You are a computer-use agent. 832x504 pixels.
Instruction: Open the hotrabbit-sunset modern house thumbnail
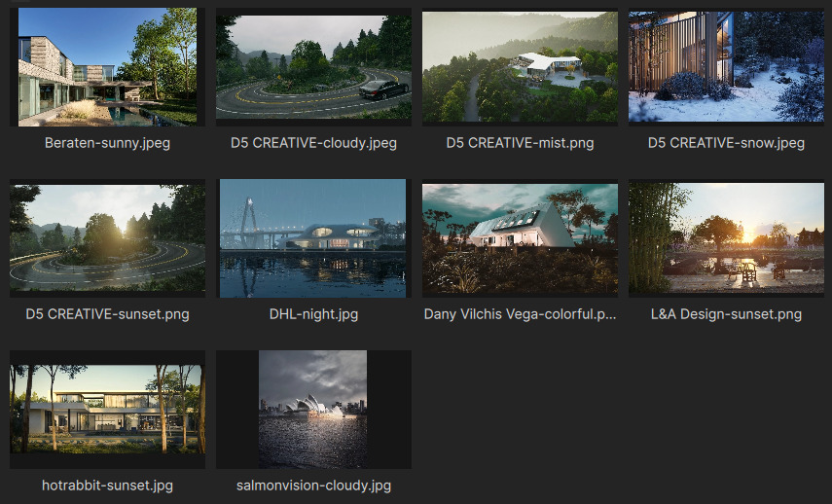[107, 409]
